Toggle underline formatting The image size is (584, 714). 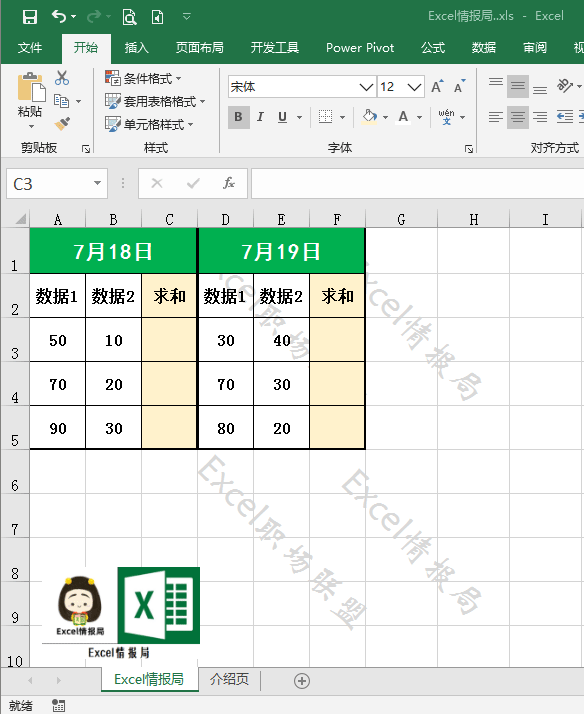[282, 117]
